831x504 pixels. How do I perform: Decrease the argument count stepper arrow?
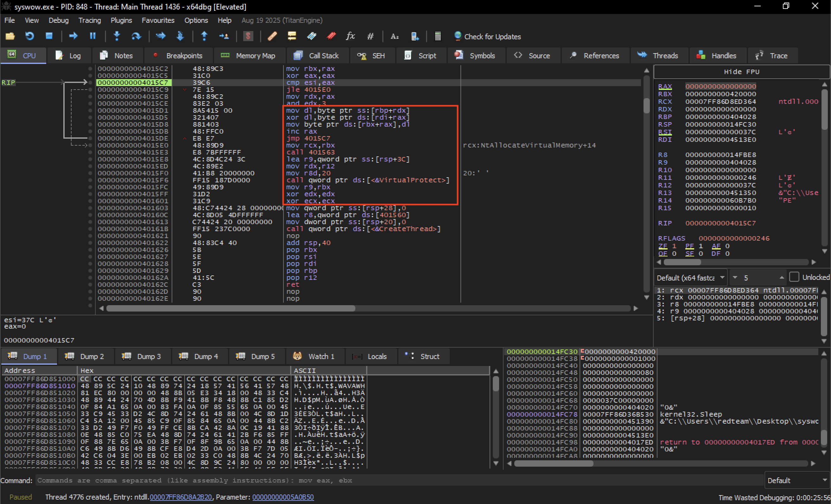(x=735, y=277)
